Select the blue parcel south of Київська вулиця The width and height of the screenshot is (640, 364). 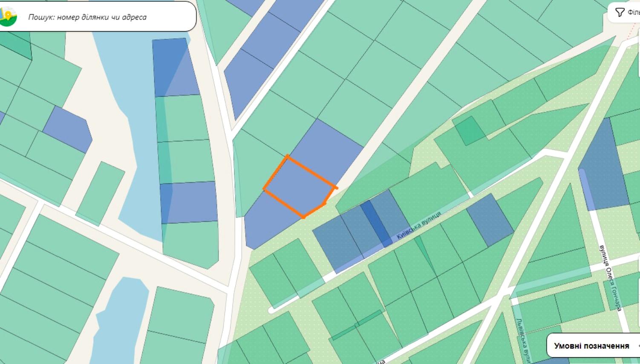pos(490,220)
